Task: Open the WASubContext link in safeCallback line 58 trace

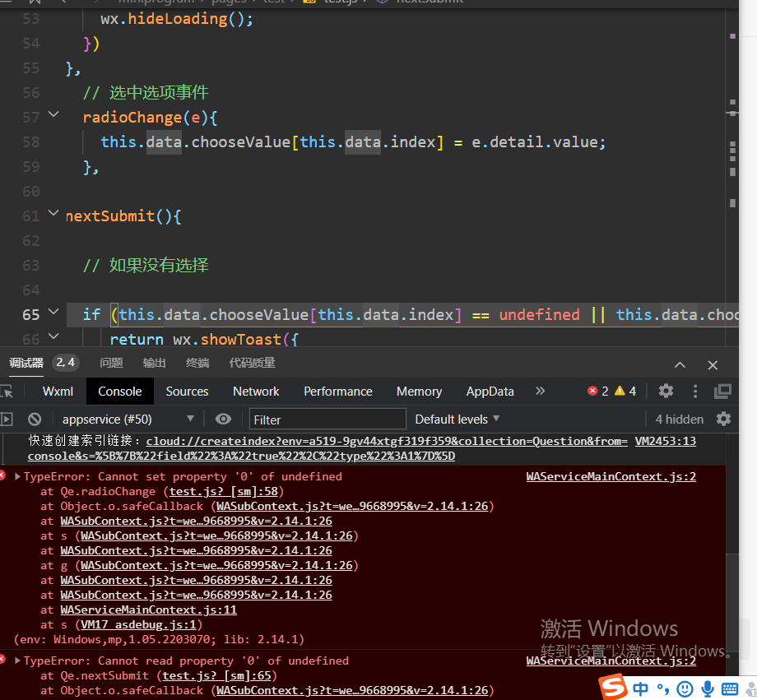Action: click(x=352, y=506)
